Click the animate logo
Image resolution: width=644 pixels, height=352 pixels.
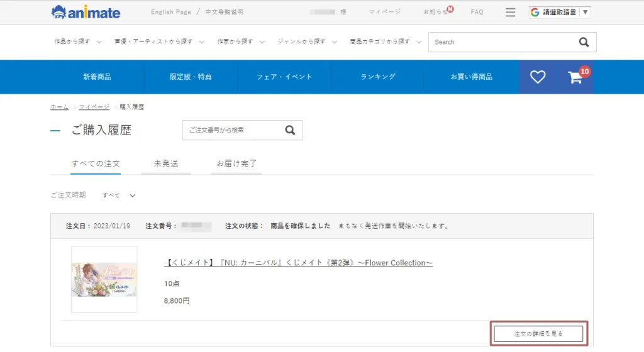click(86, 13)
